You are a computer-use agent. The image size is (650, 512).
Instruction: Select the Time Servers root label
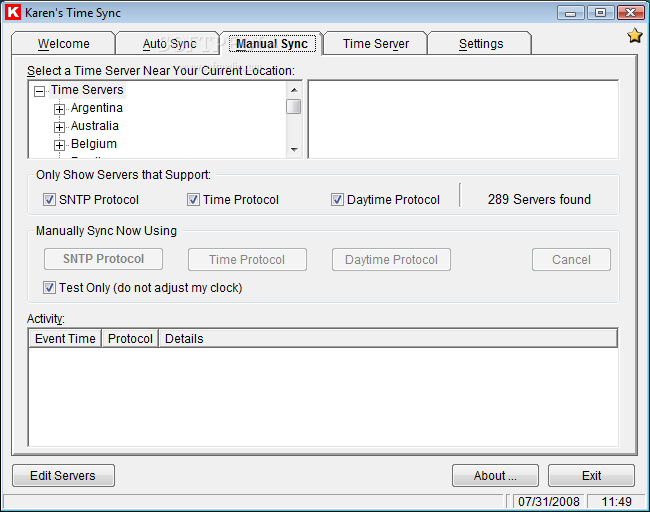click(x=87, y=90)
